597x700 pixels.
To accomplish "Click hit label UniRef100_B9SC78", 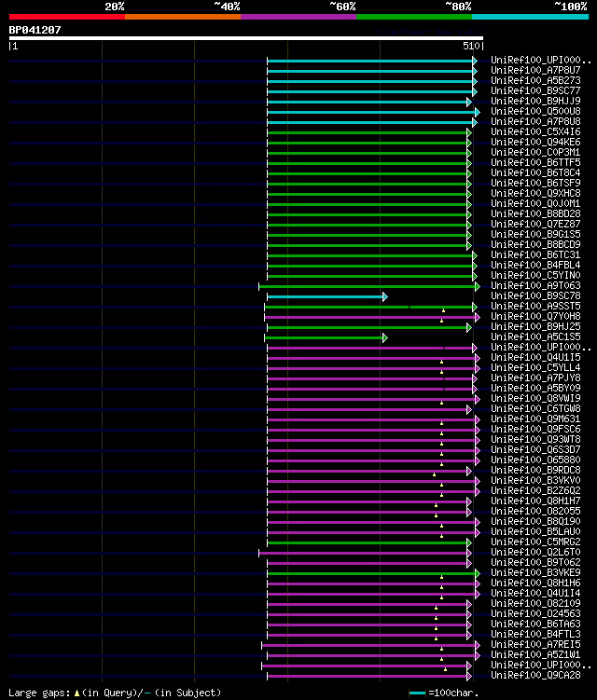I will coord(535,296).
